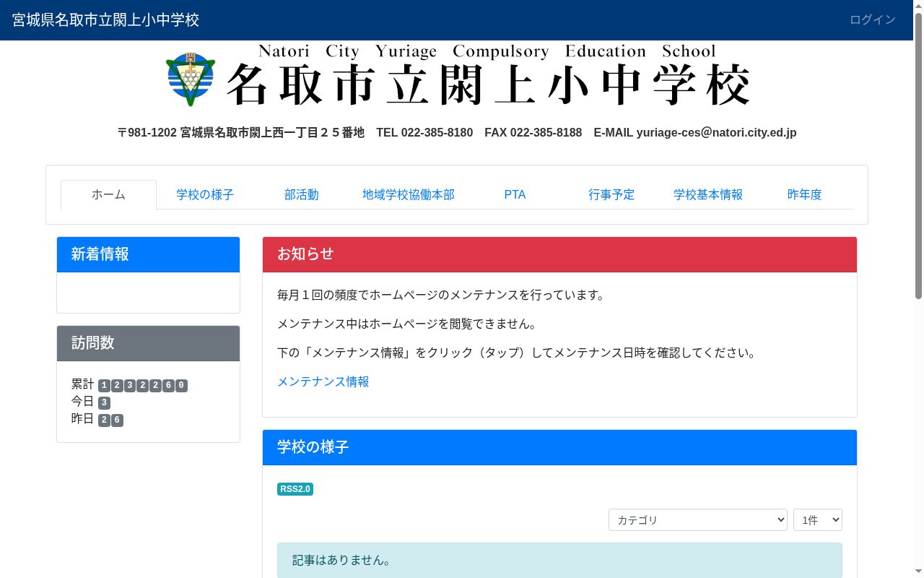
Task: Click the 名取市立閖上小中学校 banner image
Action: point(458,76)
